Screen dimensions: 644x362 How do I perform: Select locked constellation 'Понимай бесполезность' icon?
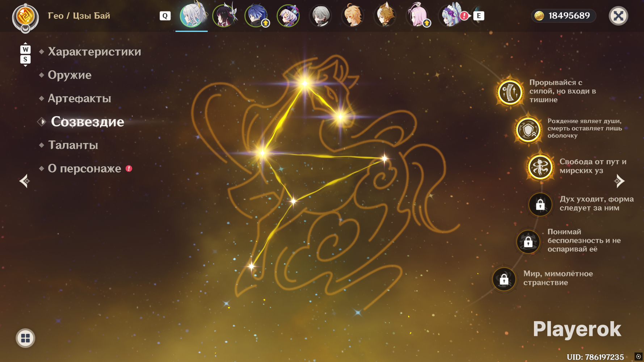coord(528,241)
